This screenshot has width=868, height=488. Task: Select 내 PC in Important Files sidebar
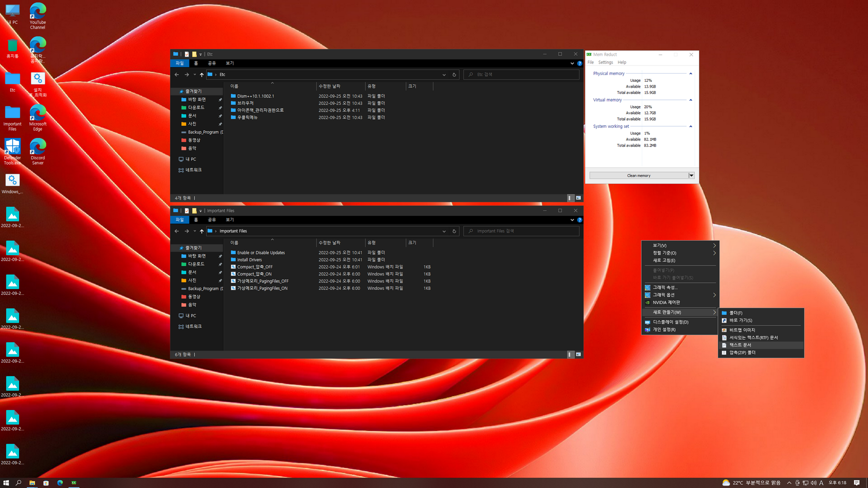tap(190, 316)
